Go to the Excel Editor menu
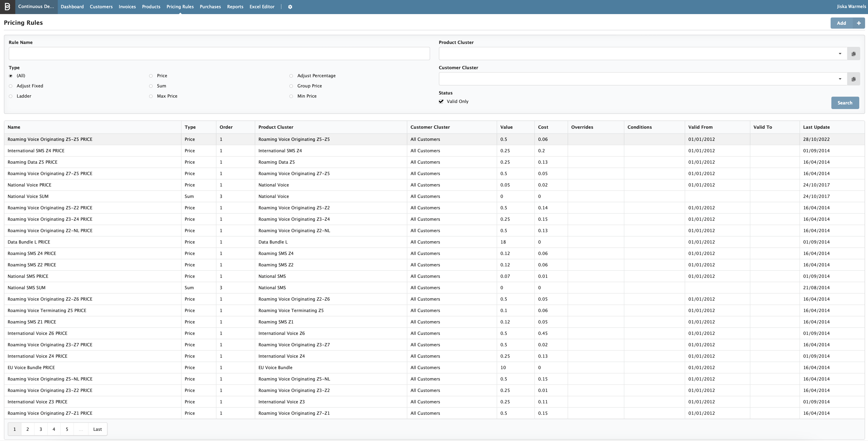 [x=262, y=7]
